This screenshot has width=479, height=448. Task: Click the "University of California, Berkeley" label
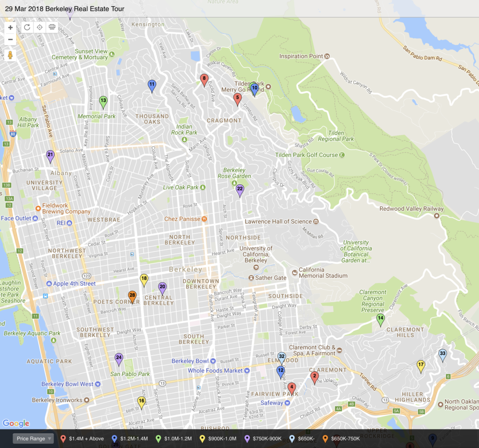coord(256,254)
